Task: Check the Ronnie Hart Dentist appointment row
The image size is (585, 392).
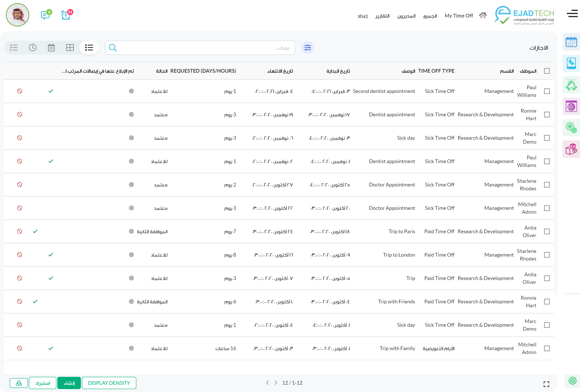Action: point(547,115)
